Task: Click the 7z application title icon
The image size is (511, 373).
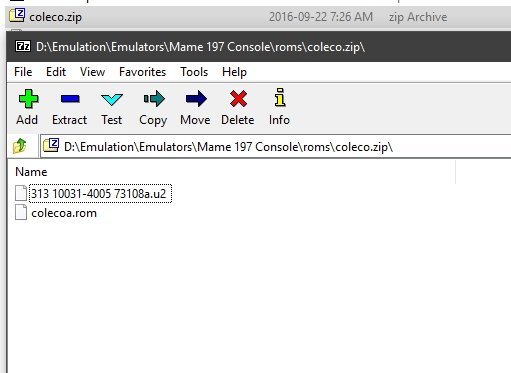Action: pos(23,46)
